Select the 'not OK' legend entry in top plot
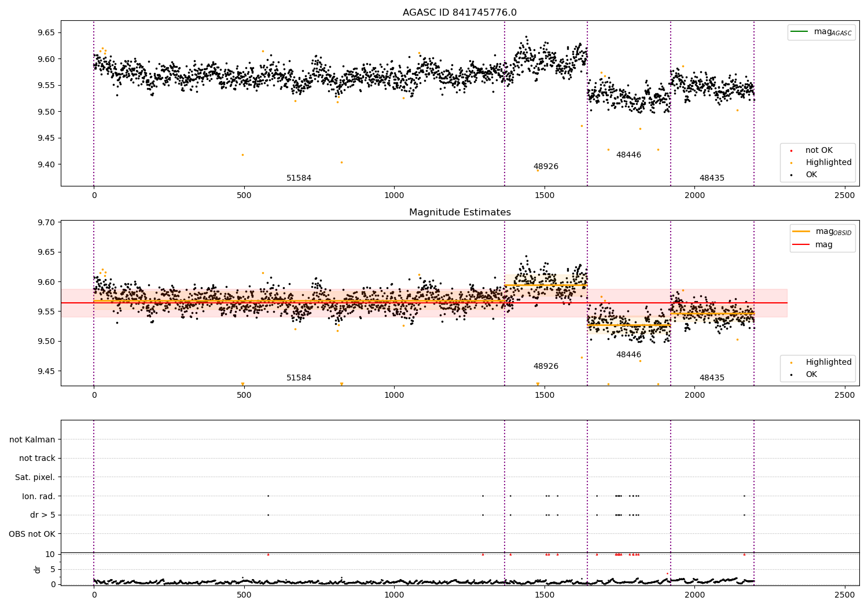 (x=819, y=151)
